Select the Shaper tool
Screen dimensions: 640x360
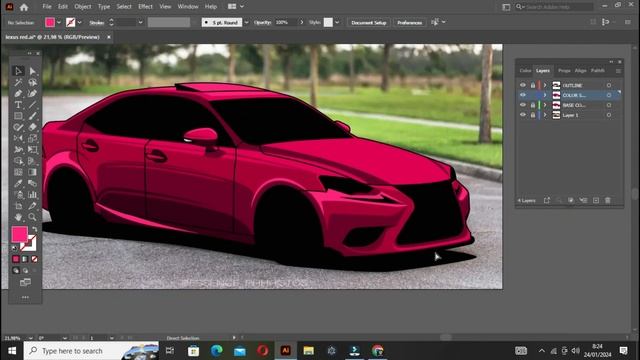(x=18, y=127)
